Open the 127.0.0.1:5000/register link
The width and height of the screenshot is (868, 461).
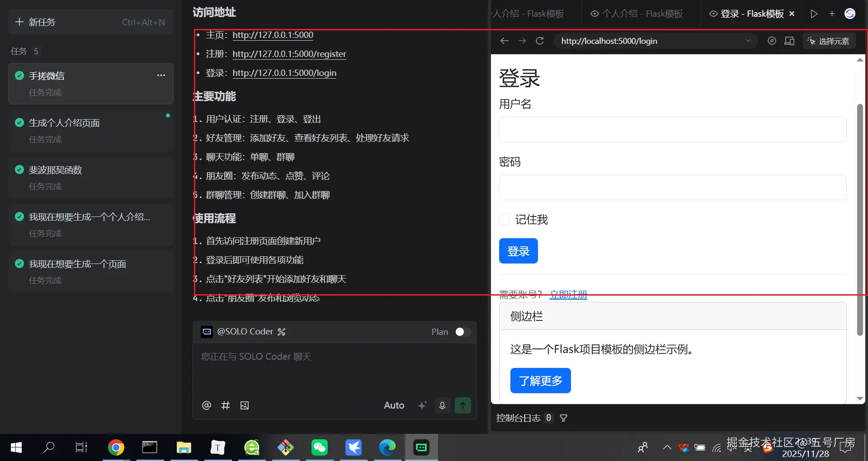click(x=289, y=54)
